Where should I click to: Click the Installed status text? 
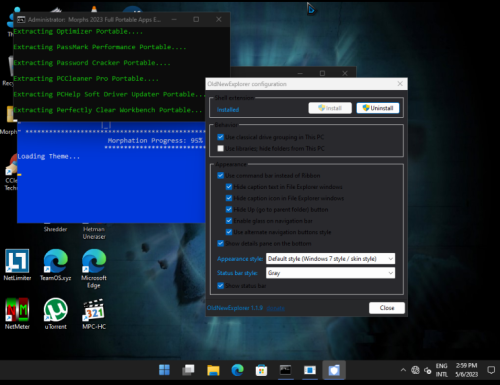[x=228, y=110]
